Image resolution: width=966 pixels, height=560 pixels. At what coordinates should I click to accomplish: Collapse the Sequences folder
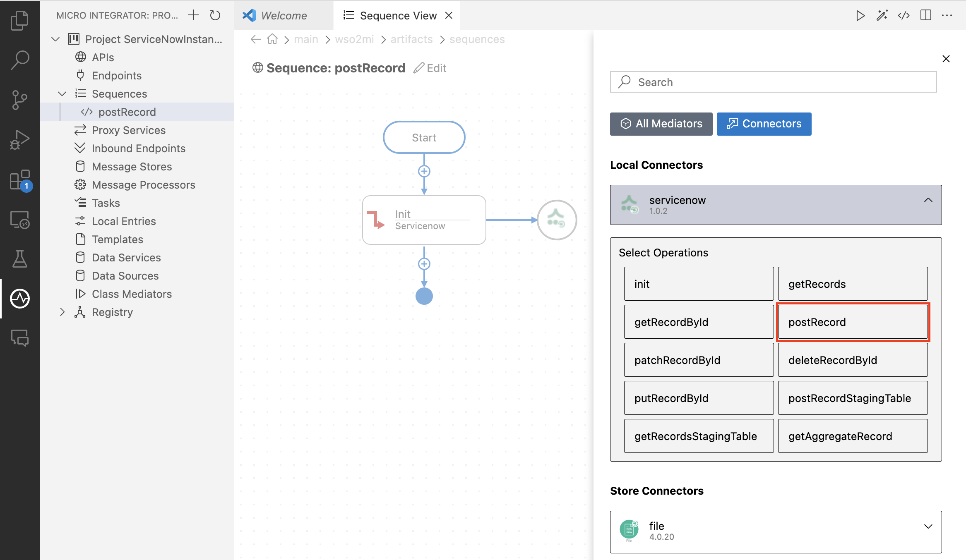(x=62, y=94)
